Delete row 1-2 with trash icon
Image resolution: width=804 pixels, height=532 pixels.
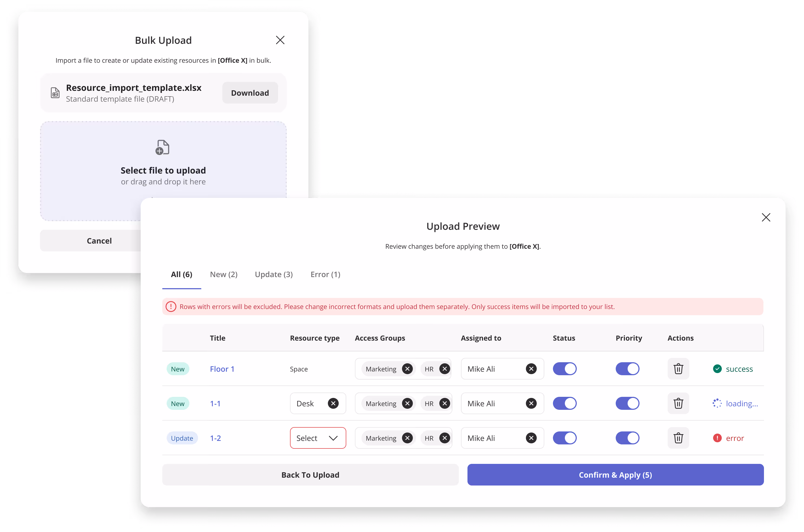click(x=678, y=438)
